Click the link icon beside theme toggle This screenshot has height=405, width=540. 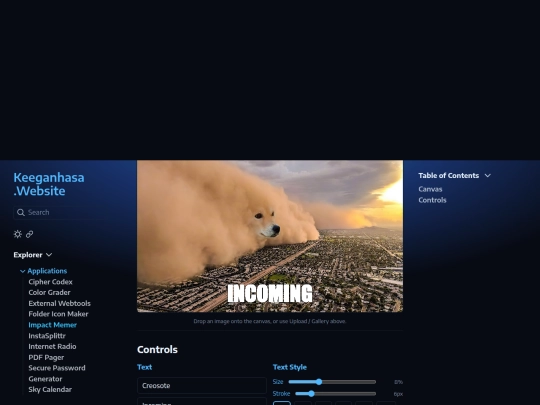[x=30, y=234]
